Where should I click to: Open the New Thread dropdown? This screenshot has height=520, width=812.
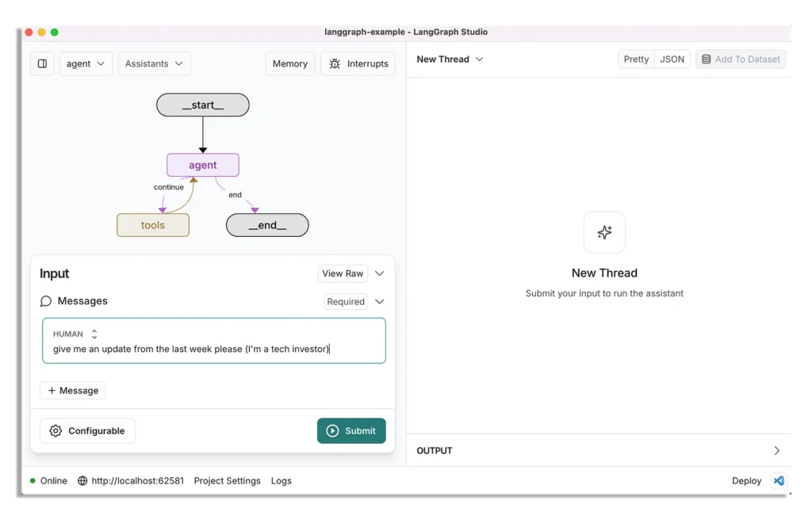pyautogui.click(x=450, y=59)
